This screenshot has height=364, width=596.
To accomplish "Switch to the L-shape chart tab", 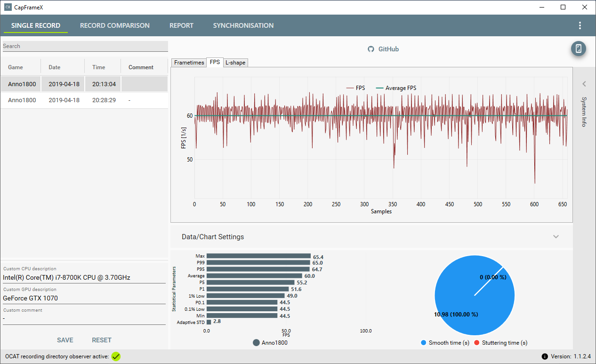I will pyautogui.click(x=235, y=63).
